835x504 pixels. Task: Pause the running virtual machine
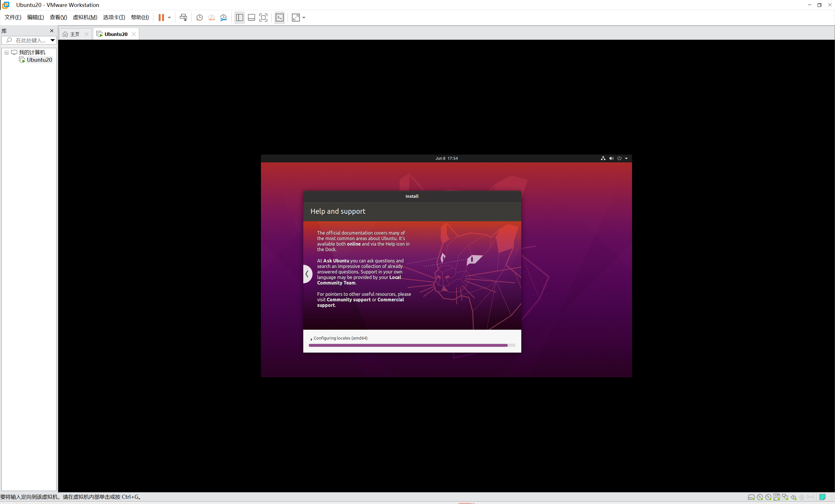(161, 17)
